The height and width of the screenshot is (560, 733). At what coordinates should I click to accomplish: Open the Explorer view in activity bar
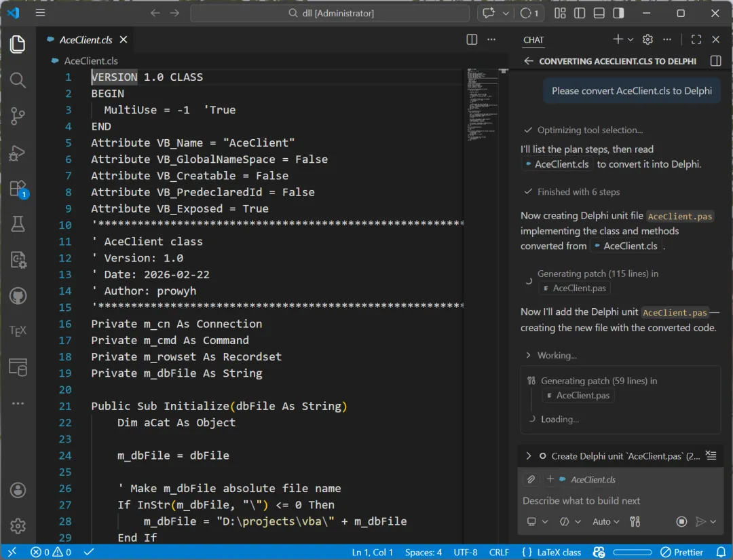point(18,44)
